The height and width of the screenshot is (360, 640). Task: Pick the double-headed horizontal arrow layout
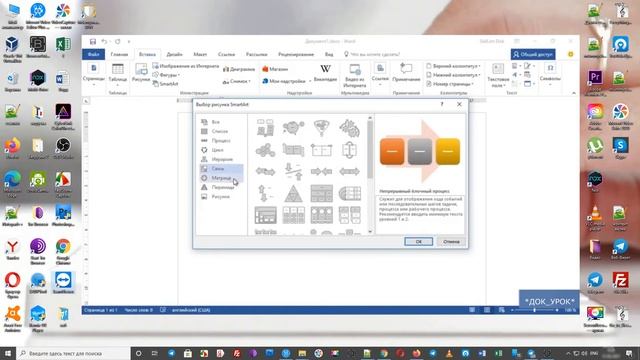(349, 171)
